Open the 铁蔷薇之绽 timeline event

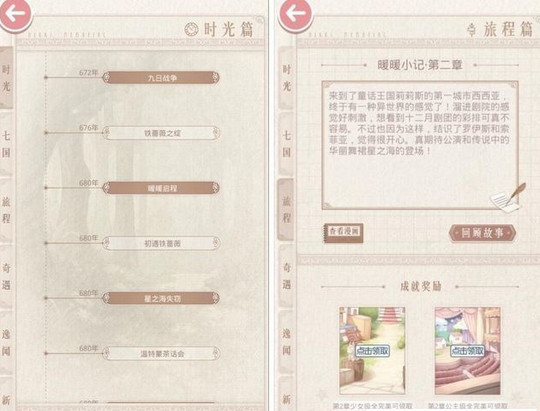(x=161, y=133)
